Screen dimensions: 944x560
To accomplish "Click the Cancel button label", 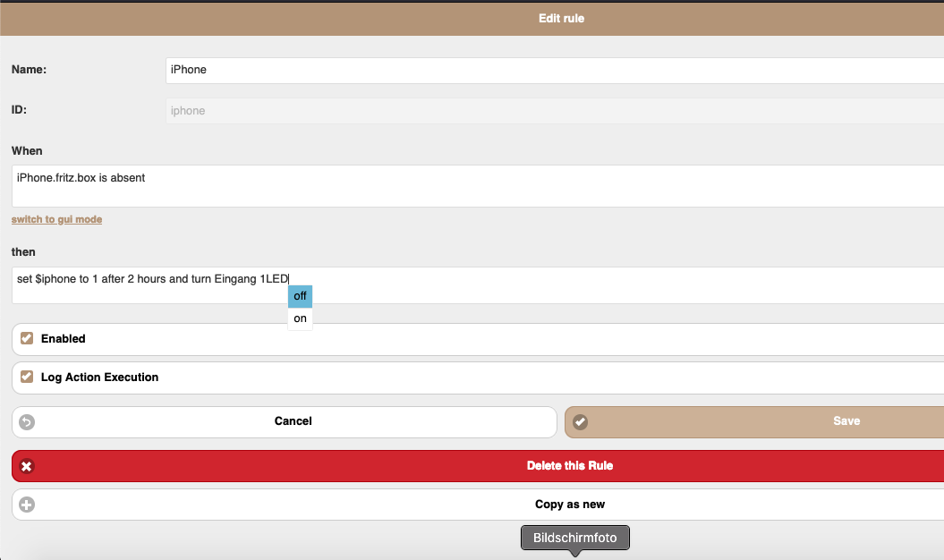I will point(293,421).
